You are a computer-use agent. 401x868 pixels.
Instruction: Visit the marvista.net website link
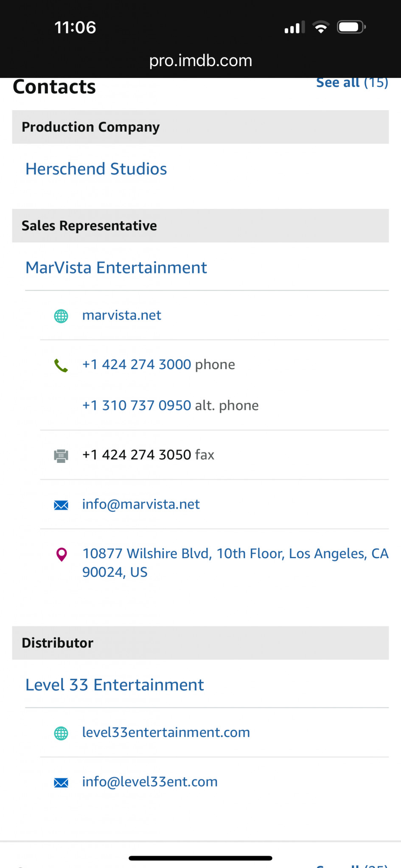[x=121, y=315]
